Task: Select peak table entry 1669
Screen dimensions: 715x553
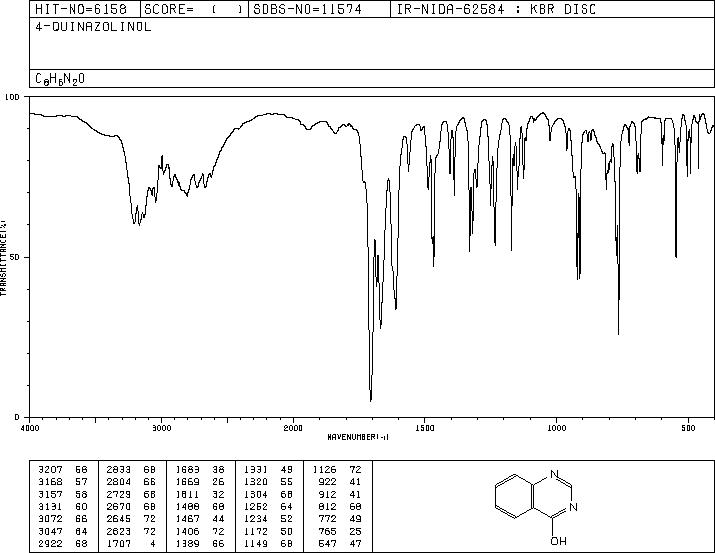Action: click(x=200, y=482)
